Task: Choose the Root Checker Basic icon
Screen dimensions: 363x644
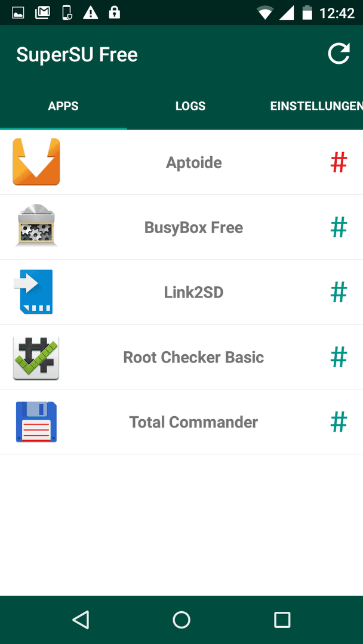Action: [x=36, y=357]
